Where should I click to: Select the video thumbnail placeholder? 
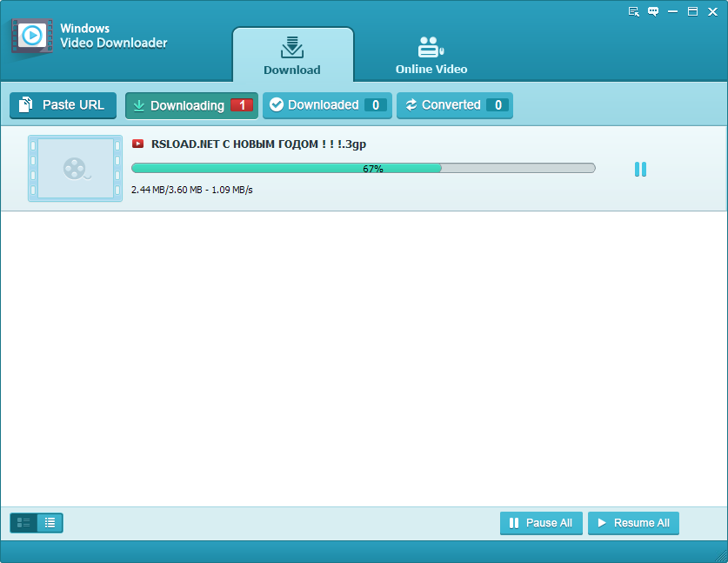(75, 168)
